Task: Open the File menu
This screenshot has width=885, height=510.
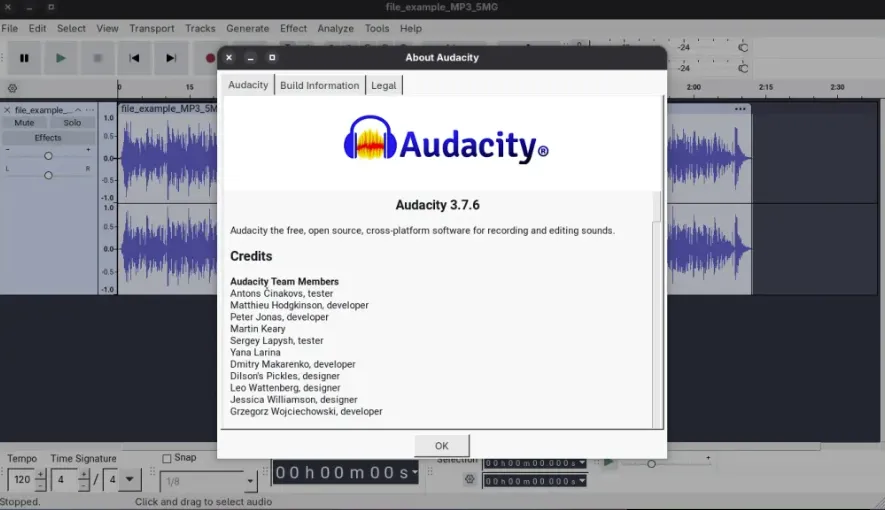Action: point(10,28)
